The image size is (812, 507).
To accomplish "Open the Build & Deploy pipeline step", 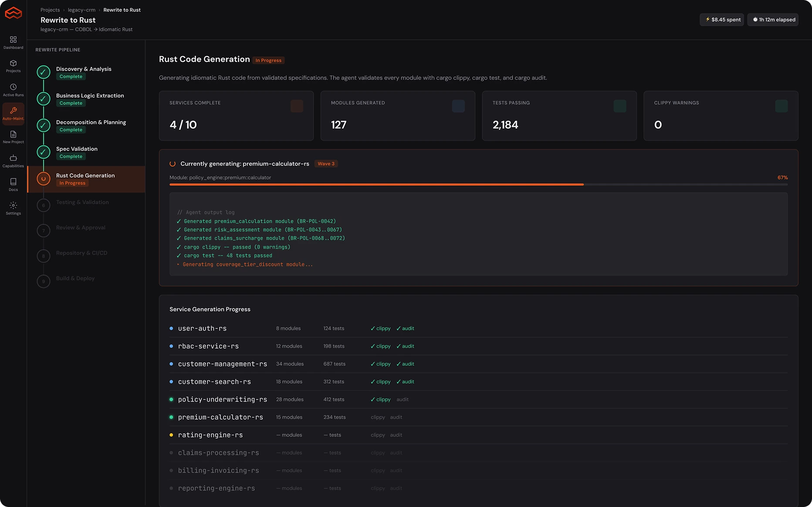I will (86, 281).
